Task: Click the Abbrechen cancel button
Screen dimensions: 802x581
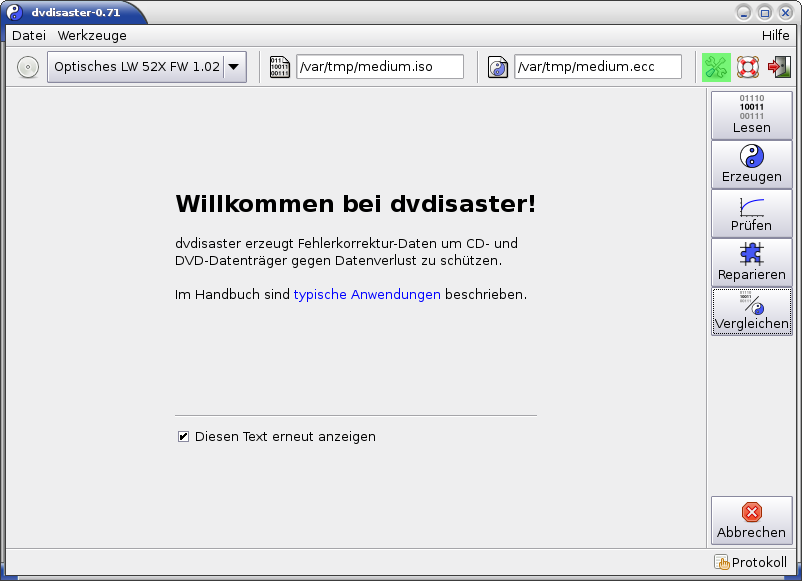Action: pyautogui.click(x=751, y=520)
